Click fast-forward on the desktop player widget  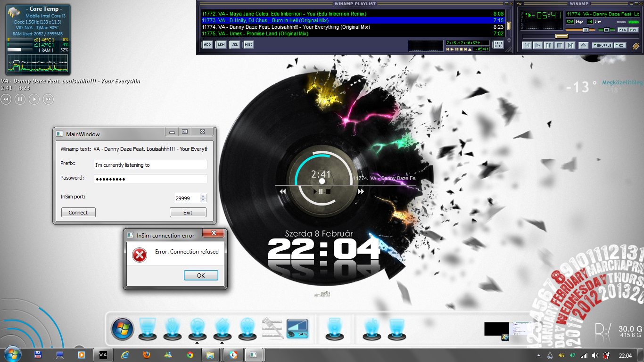tap(48, 99)
